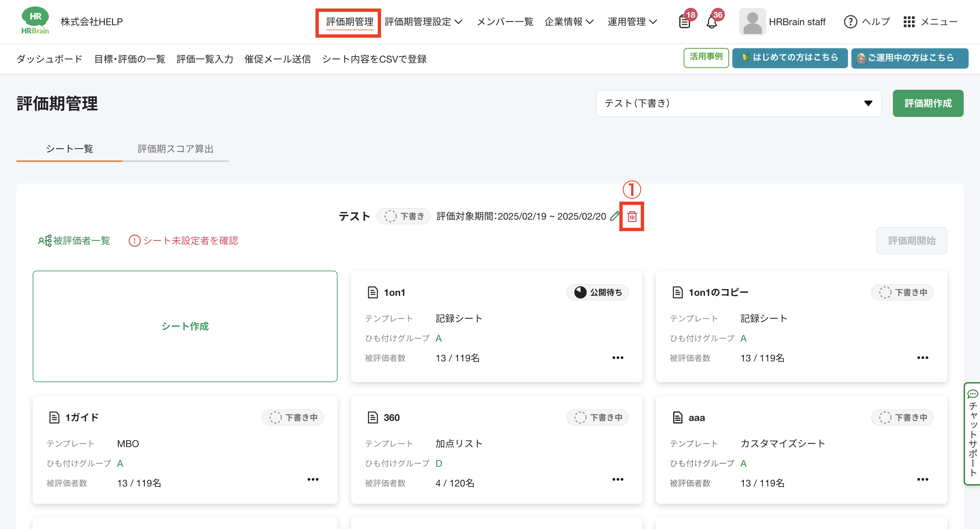Switch to シート一覧 tab
Image resolution: width=980 pixels, height=529 pixels.
(69, 149)
